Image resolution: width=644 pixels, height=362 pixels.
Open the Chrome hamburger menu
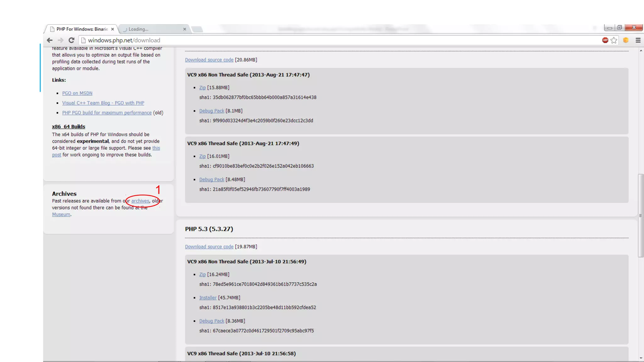pyautogui.click(x=638, y=40)
